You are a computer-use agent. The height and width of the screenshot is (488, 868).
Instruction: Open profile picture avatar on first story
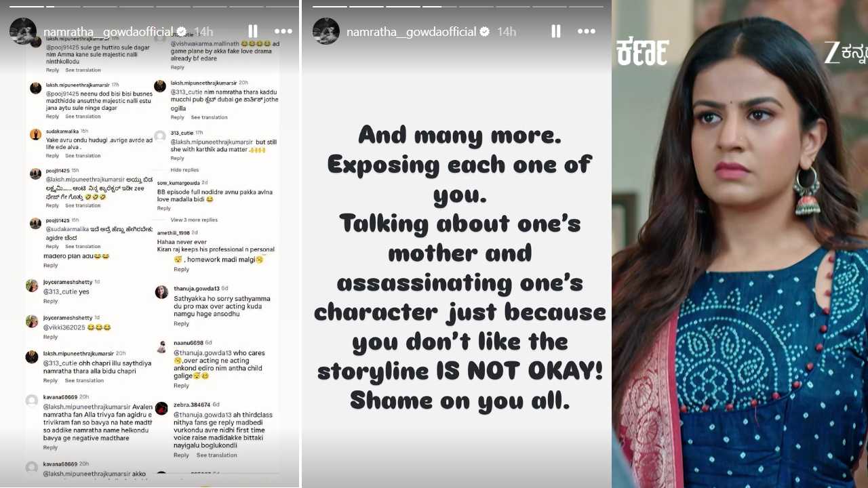click(x=22, y=31)
